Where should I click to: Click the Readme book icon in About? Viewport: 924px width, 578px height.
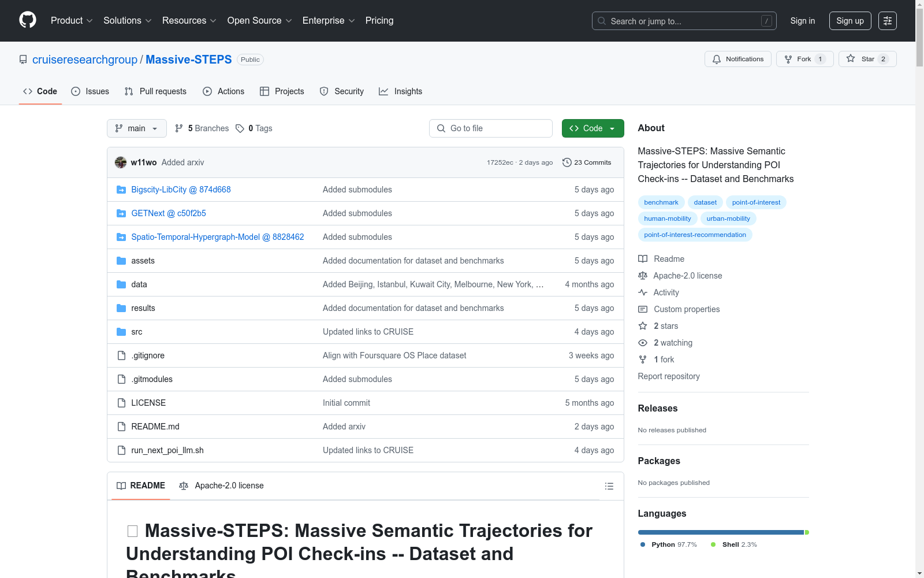(x=643, y=259)
